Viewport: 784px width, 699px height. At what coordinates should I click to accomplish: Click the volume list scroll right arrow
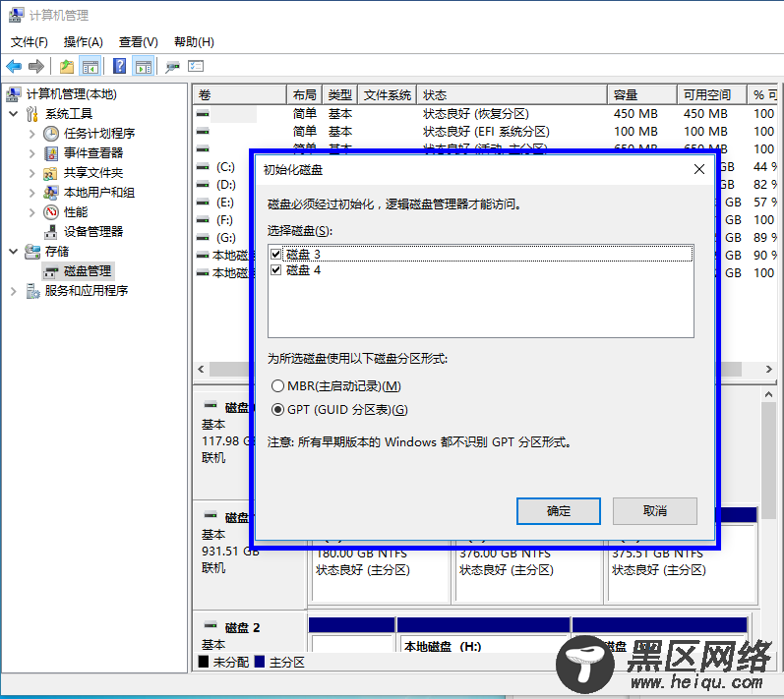[769, 370]
